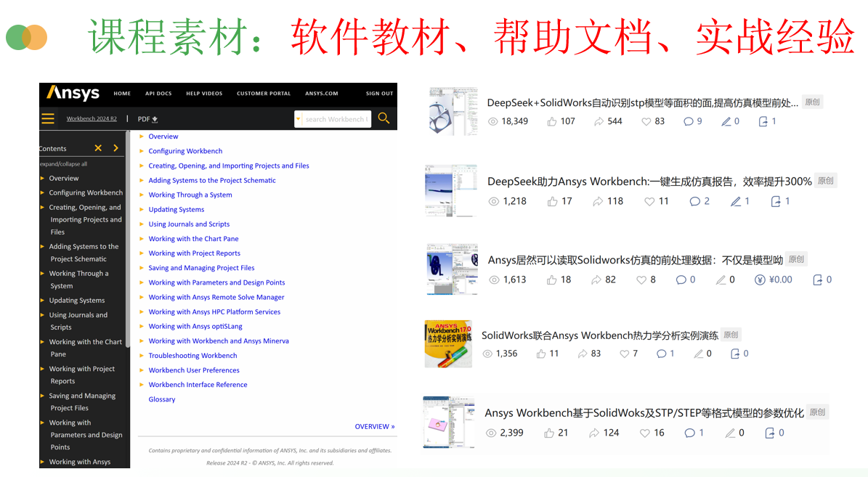Expand Configuring Workbench in sidebar

42,192
